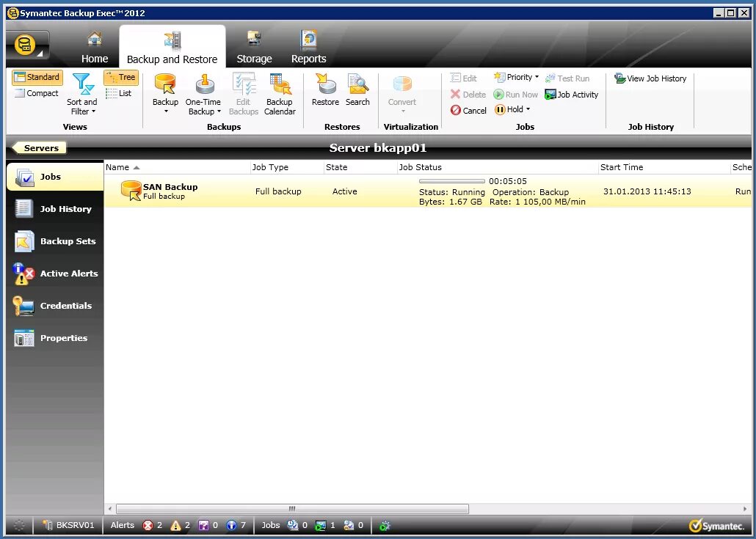The width and height of the screenshot is (756, 539).
Task: Click the SAN Backup progress bar
Action: click(452, 181)
